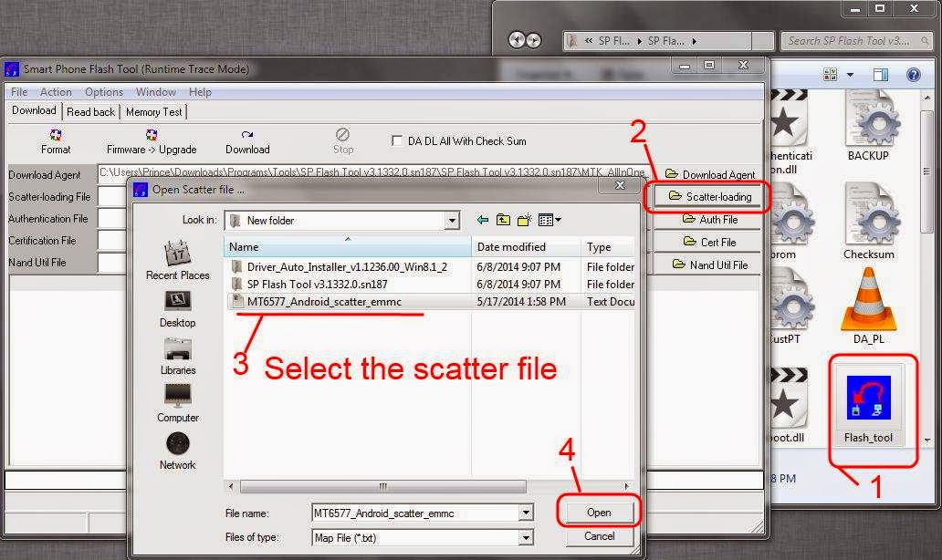This screenshot has height=560, width=942.
Task: Open the File menu
Action: pos(18,92)
